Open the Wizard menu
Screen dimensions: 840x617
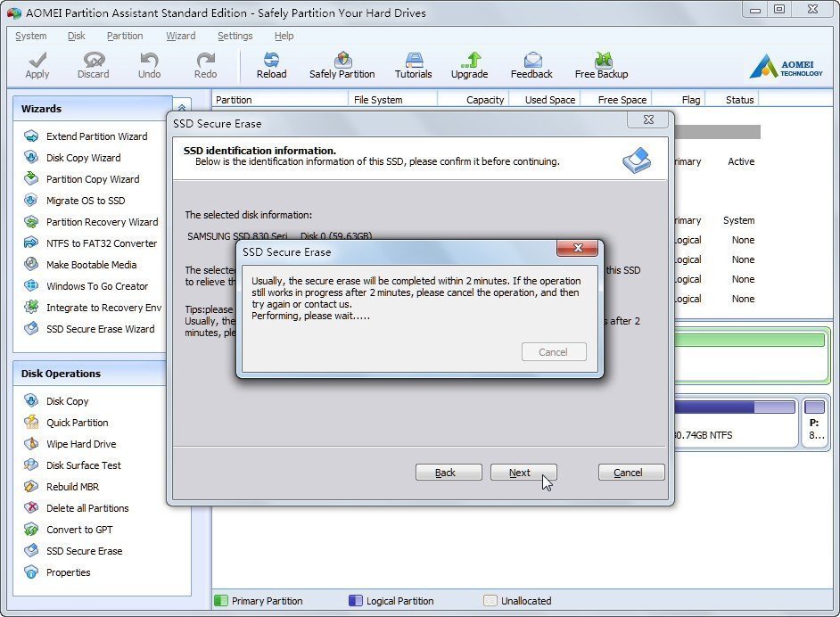pyautogui.click(x=180, y=36)
